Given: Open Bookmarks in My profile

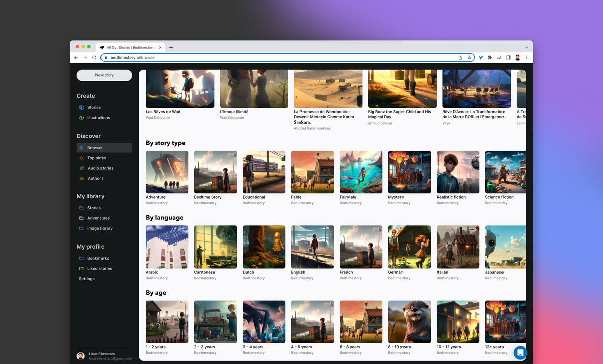Looking at the screenshot, I should 98,258.
